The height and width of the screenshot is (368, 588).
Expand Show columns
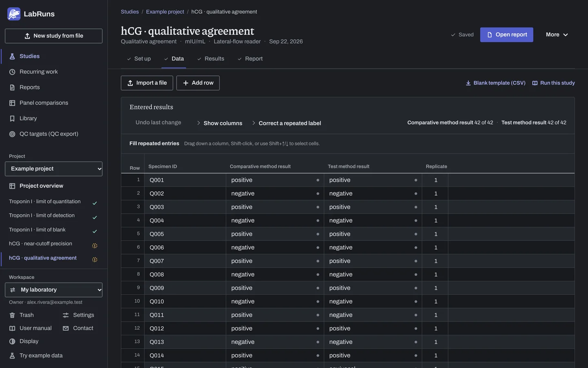pyautogui.click(x=219, y=123)
